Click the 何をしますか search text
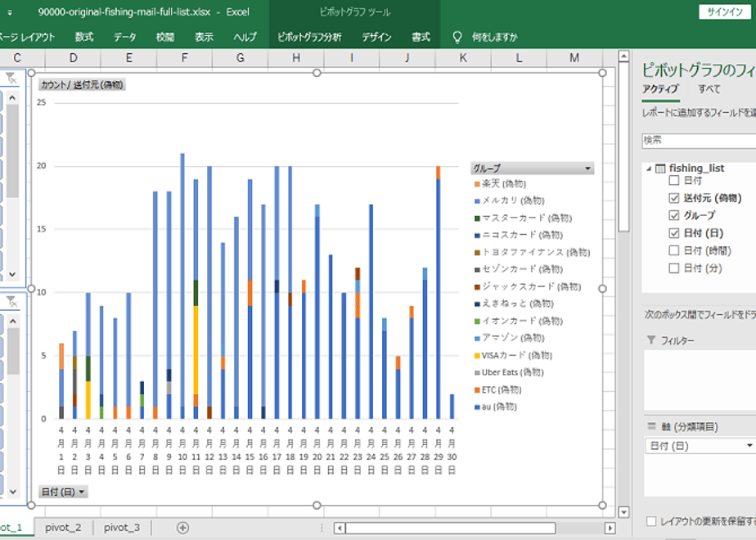Viewport: 756px width, 540px height. click(495, 37)
